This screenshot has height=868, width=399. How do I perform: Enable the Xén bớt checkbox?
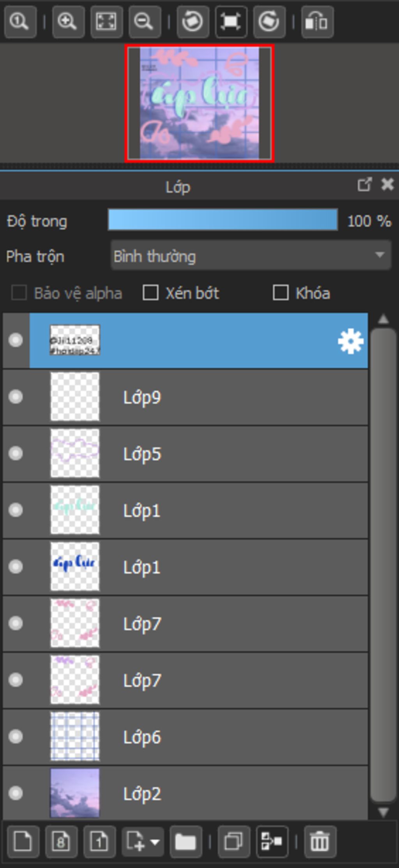tap(150, 293)
